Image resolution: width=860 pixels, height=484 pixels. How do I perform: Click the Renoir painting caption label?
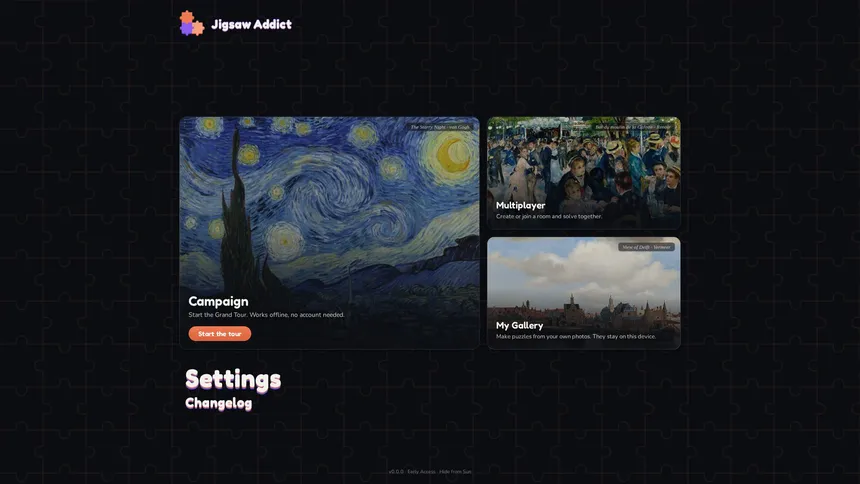pyautogui.click(x=633, y=127)
